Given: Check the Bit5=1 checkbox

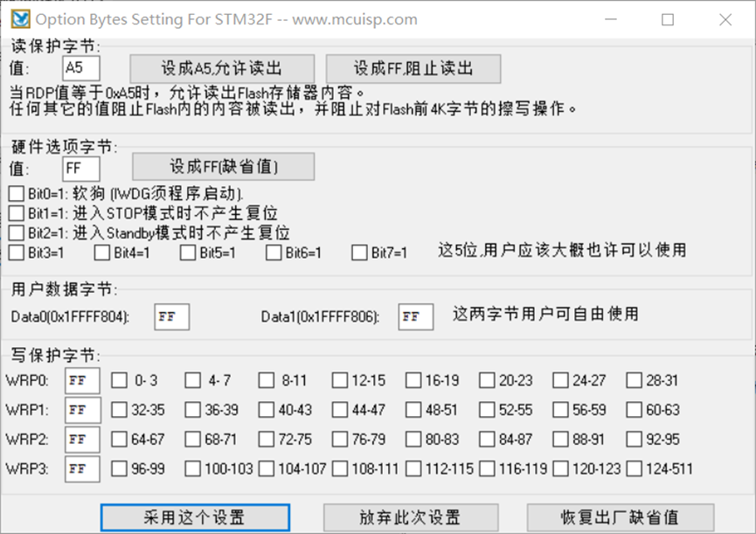Looking at the screenshot, I should (x=188, y=253).
